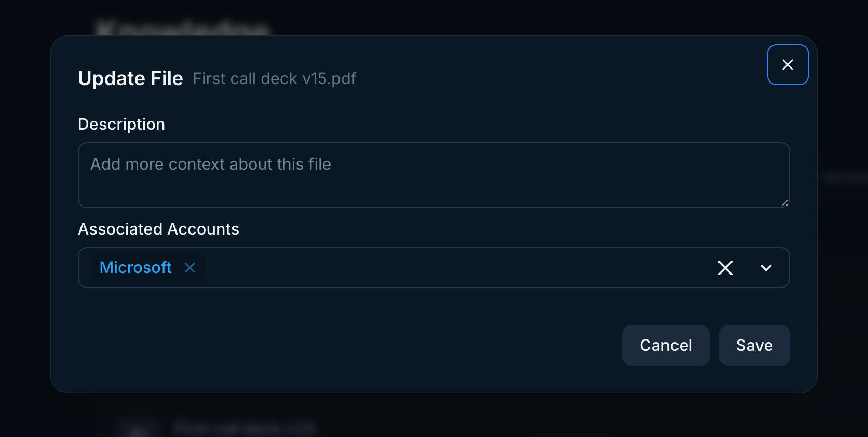This screenshot has height=437, width=868.
Task: Click the Description field label
Action: click(x=121, y=124)
